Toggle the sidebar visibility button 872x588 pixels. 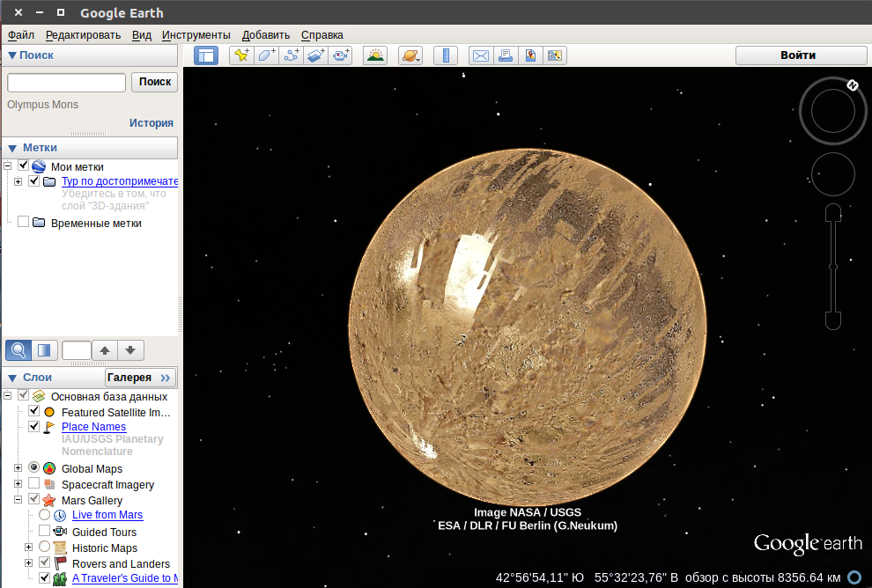[x=206, y=55]
